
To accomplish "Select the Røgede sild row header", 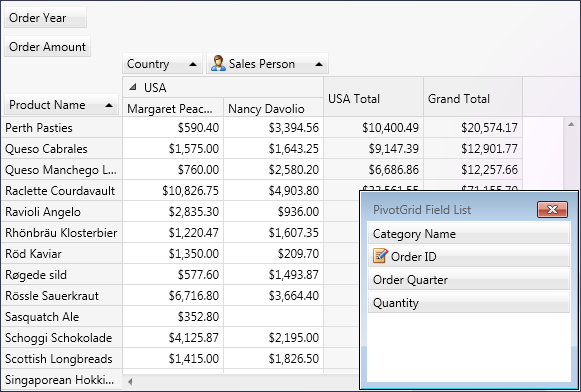I will point(62,275).
